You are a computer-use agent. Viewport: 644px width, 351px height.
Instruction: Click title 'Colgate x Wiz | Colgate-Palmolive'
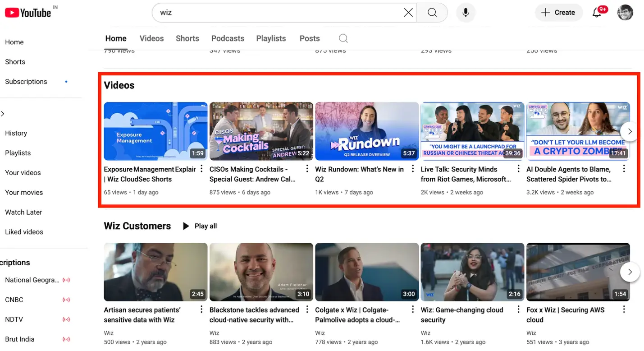click(x=357, y=315)
